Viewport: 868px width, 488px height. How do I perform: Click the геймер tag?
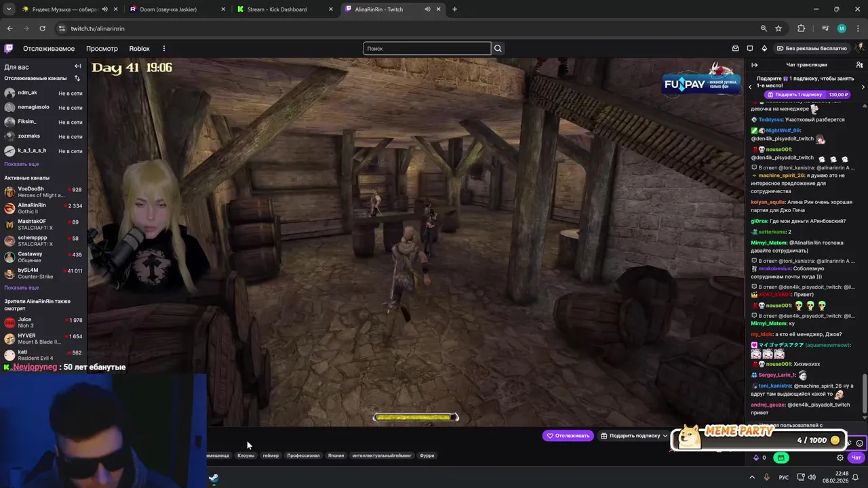pyautogui.click(x=271, y=455)
